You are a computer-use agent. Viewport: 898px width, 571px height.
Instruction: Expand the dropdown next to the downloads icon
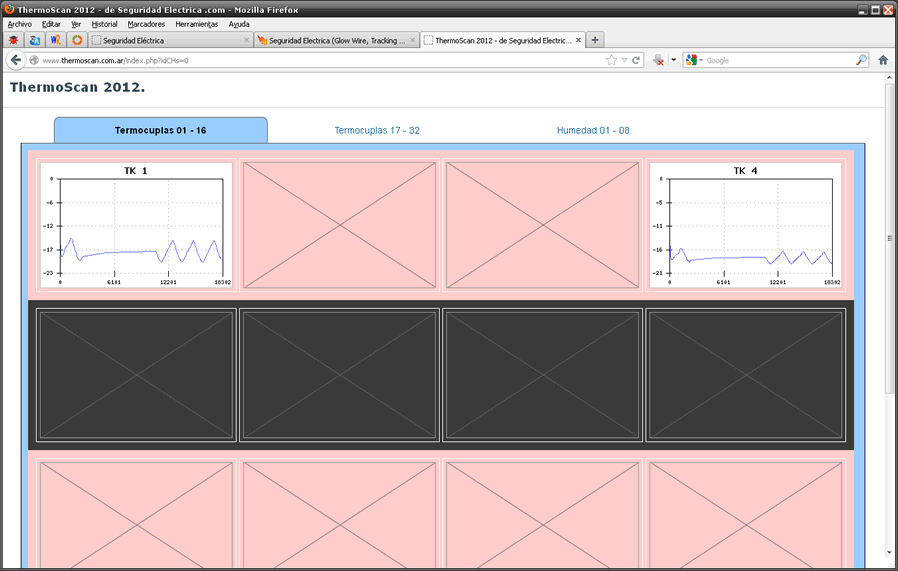tap(673, 60)
